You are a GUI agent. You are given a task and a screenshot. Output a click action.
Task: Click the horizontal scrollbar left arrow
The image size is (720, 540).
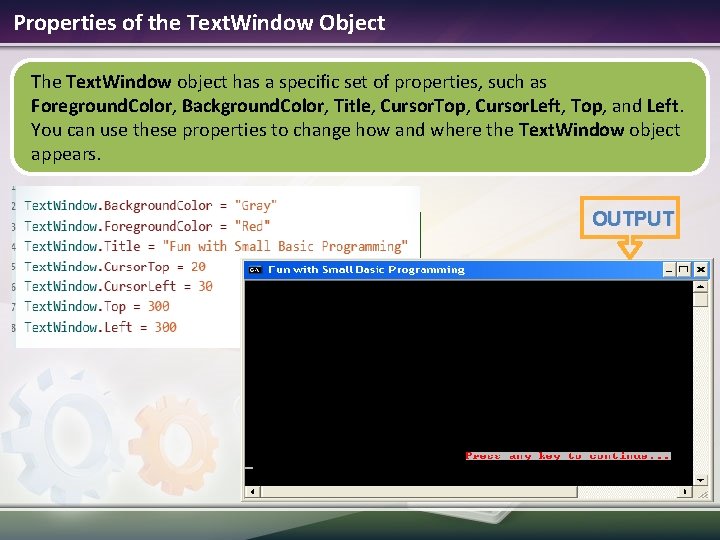252,492
